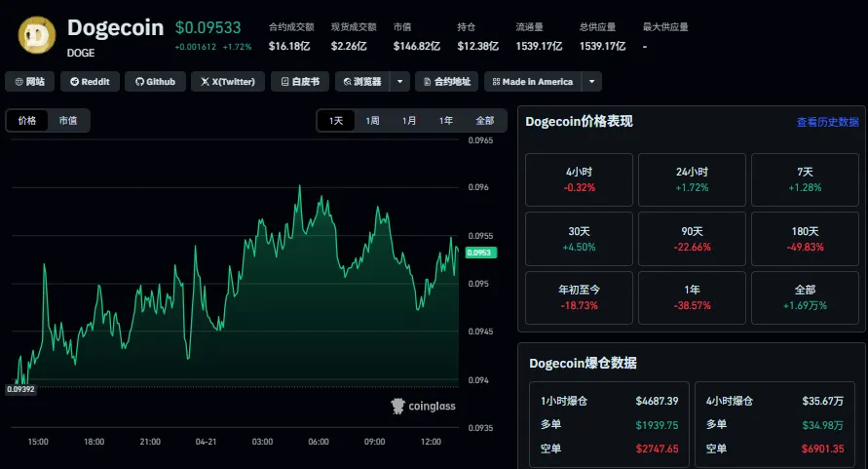Click the 全部 +1.69万% performance card
868x469 pixels.
(805, 297)
